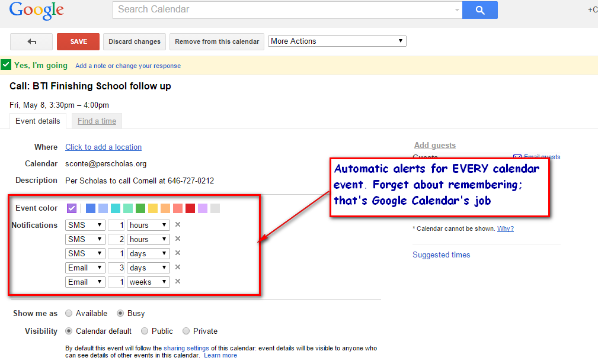598x364 pixels.
Task: Pick the light blue event color
Action: pyautogui.click(x=103, y=208)
